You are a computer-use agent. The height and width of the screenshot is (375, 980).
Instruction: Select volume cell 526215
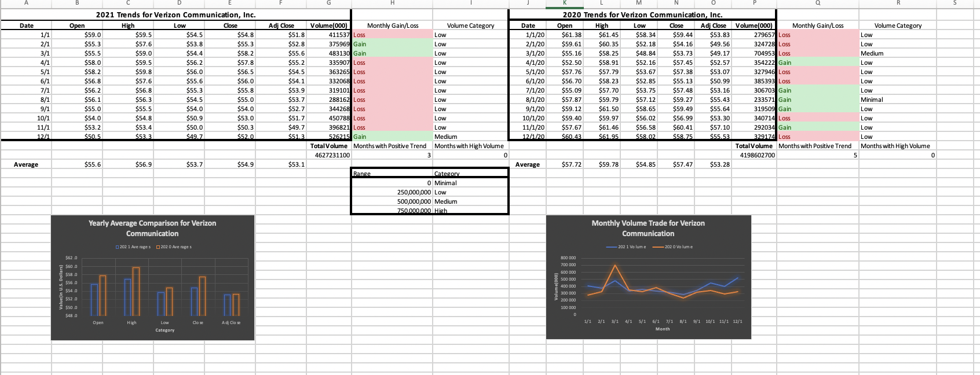tap(329, 137)
